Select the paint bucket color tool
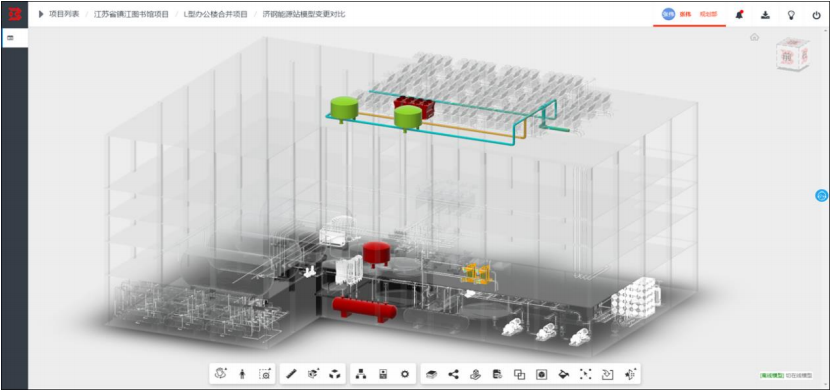Screen dimensions: 831x391 pyautogui.click(x=563, y=374)
